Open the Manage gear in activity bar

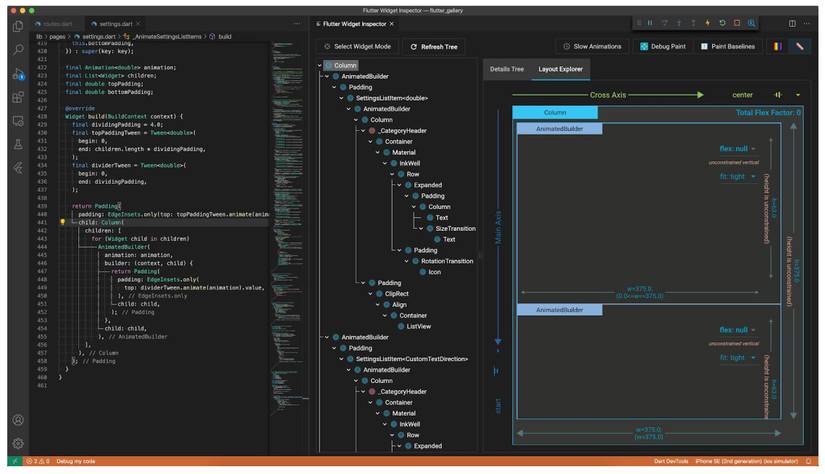tap(18, 443)
